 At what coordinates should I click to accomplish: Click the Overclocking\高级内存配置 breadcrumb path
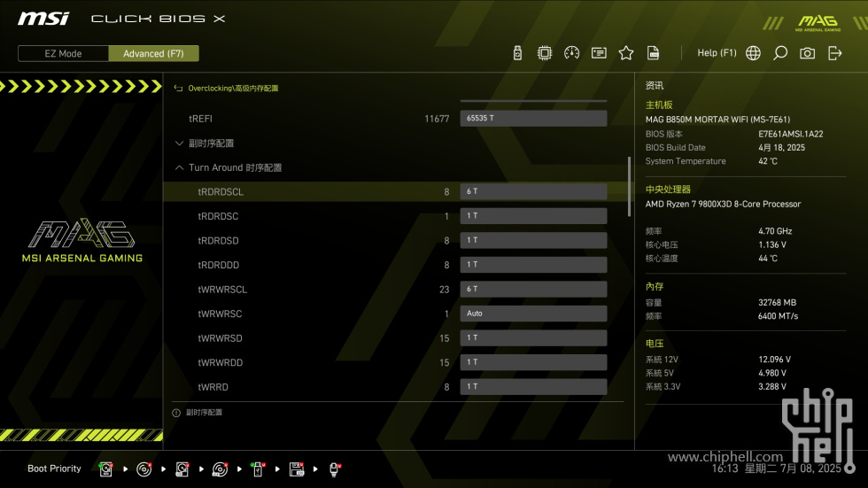coord(233,88)
